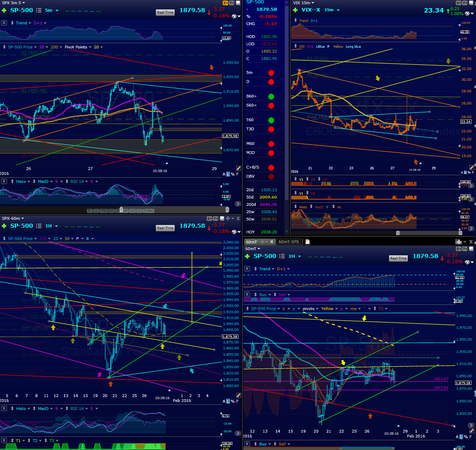Screen dimensions: 476x450
Task: Click Real-Time button in SPX-60m chart
Action: point(165,228)
